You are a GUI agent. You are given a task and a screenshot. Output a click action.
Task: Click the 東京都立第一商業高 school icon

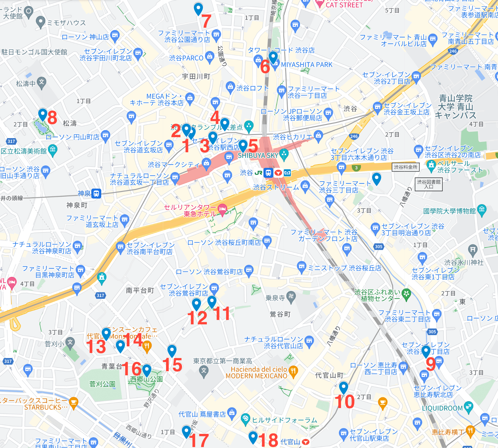204,371
